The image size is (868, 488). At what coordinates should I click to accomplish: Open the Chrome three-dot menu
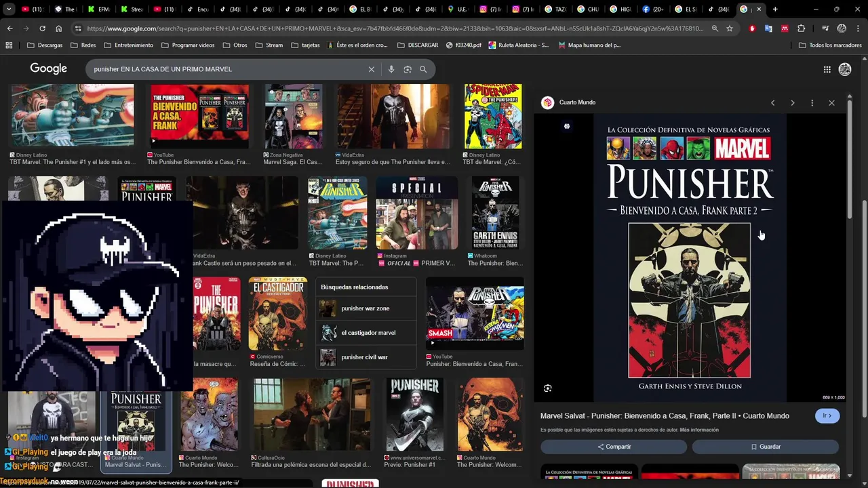(x=858, y=28)
